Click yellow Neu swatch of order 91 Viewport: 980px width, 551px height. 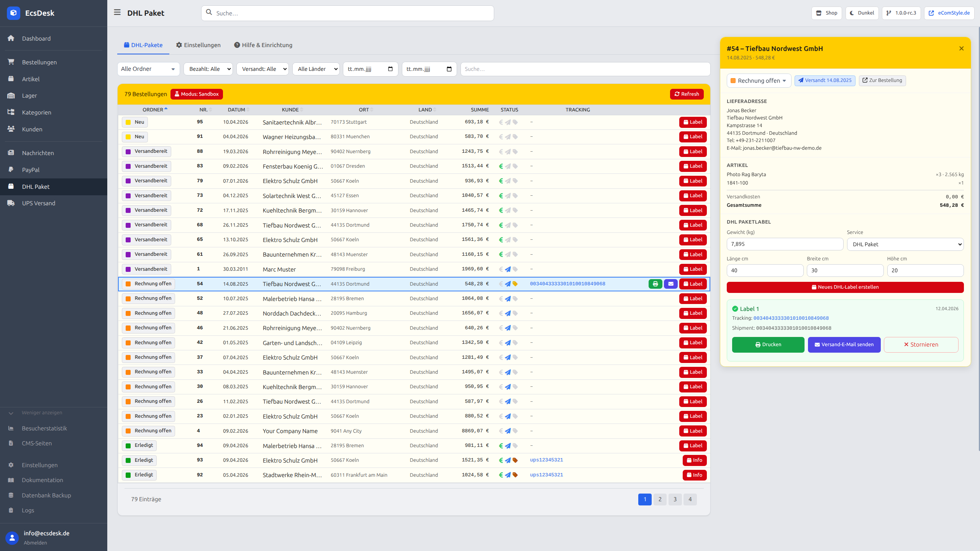point(128,137)
